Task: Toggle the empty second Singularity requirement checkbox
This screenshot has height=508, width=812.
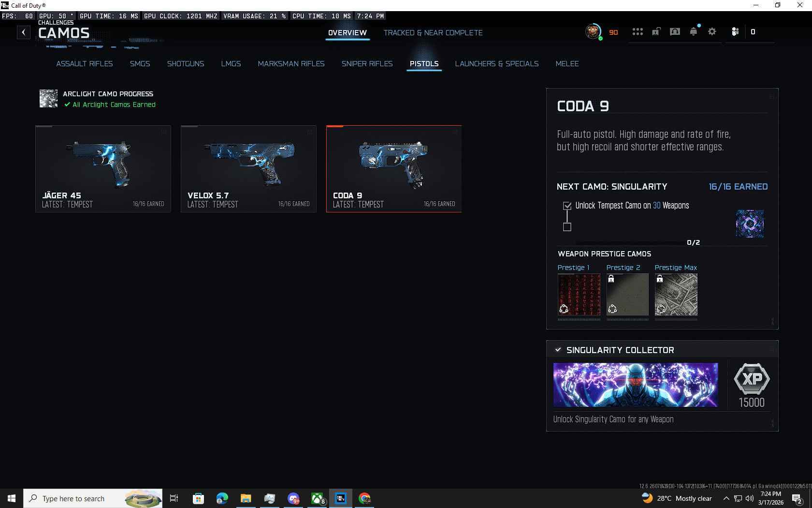Action: [x=567, y=227]
